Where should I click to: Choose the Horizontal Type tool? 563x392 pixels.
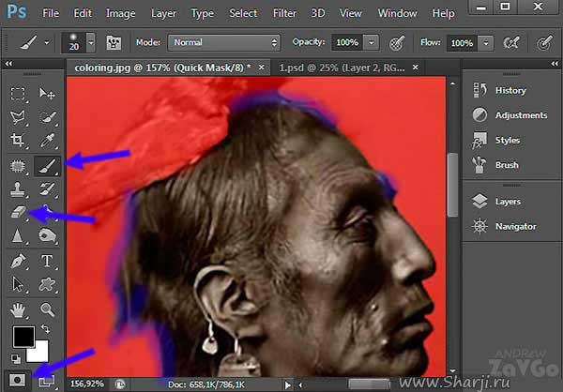[x=46, y=261]
